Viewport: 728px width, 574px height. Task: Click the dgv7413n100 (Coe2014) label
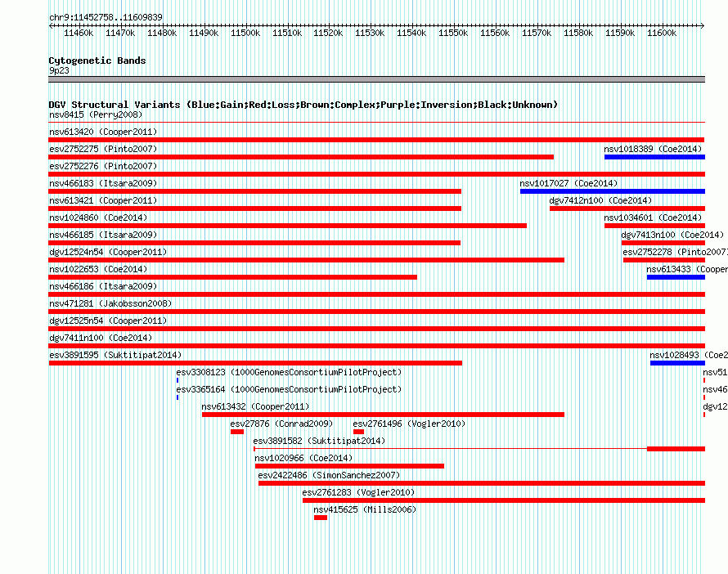point(672,235)
